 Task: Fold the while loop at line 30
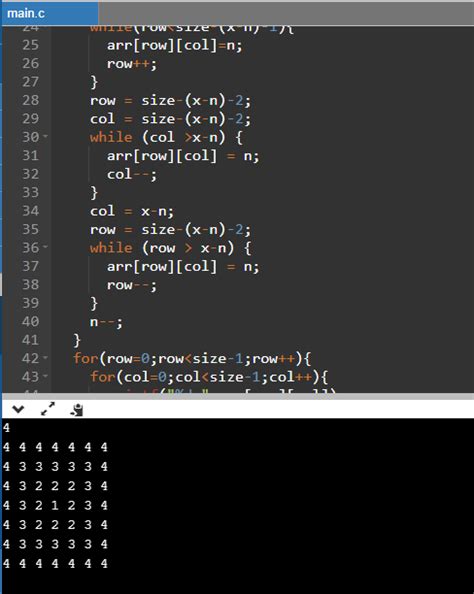[x=45, y=136]
